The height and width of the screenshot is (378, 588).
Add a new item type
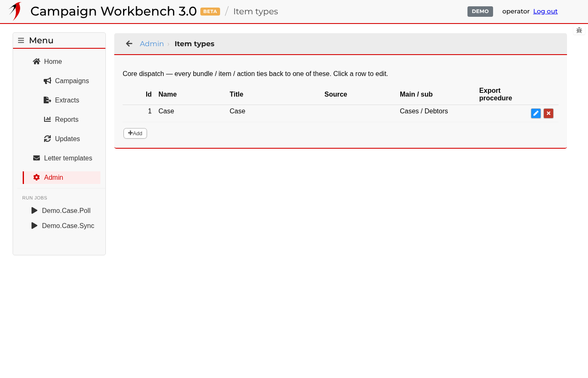tap(135, 133)
